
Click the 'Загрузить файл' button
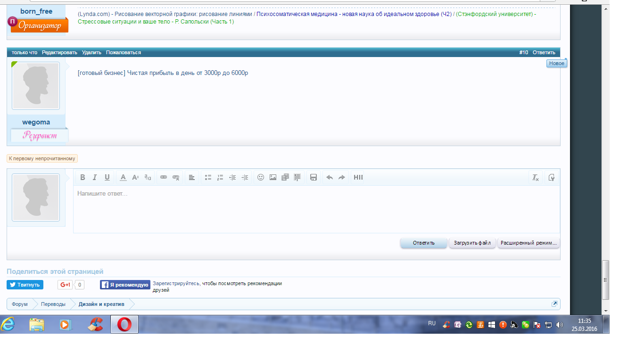pyautogui.click(x=472, y=243)
